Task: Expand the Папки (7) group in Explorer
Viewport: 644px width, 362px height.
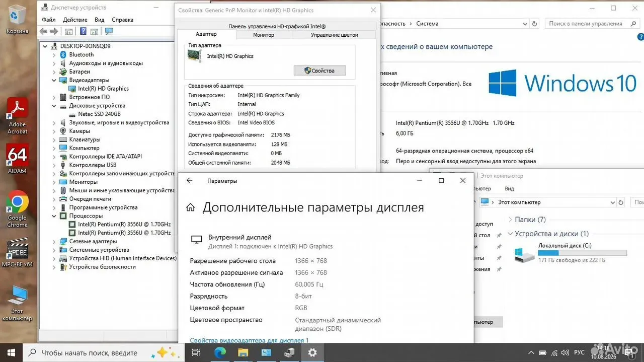Action: [x=510, y=220]
